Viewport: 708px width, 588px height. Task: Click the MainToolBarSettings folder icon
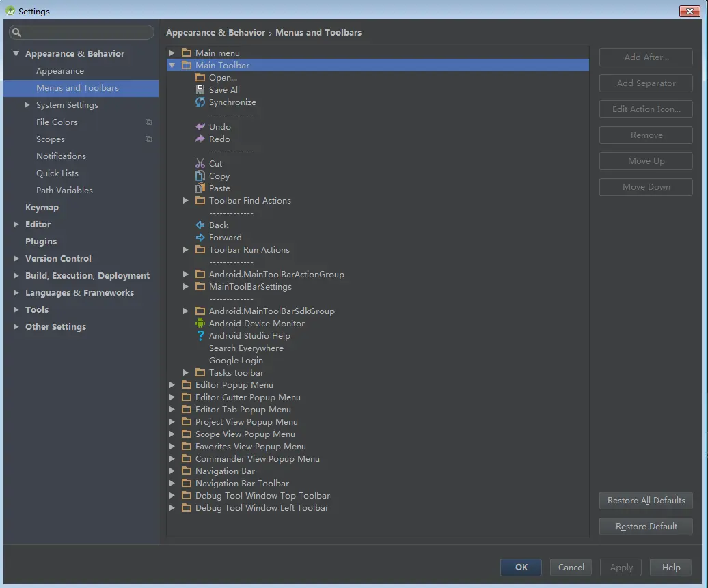pos(200,287)
